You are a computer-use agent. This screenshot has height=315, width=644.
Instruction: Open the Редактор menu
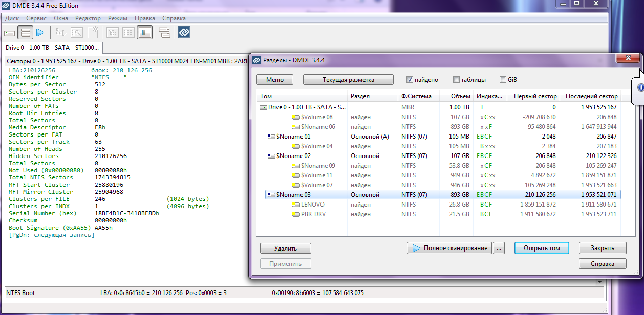[x=88, y=18]
